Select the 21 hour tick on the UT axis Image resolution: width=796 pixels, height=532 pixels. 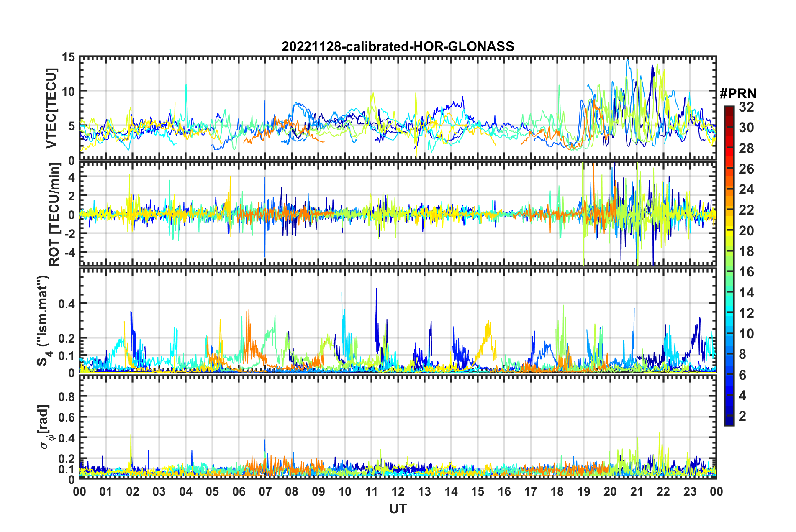tap(637, 491)
